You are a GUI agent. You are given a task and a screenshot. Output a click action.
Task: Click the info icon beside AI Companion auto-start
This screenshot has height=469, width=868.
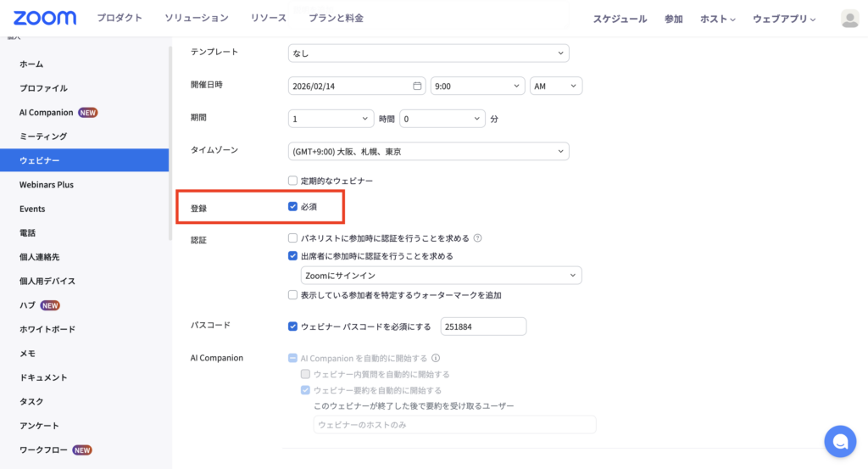(x=436, y=358)
